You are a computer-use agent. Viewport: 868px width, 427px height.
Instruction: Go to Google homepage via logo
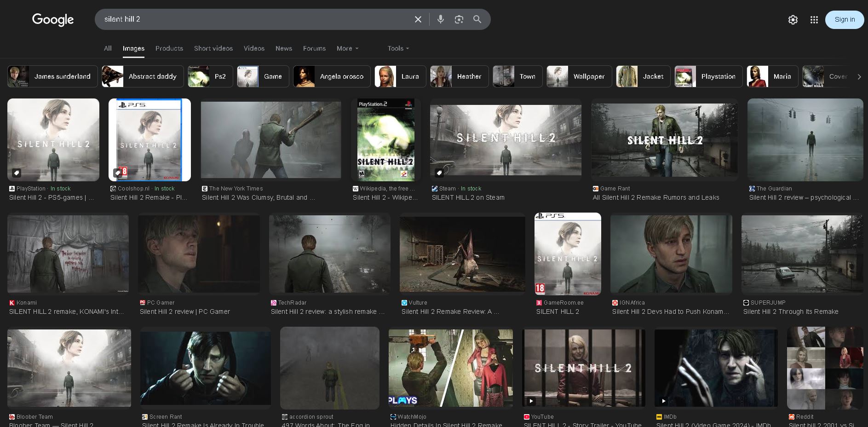53,20
